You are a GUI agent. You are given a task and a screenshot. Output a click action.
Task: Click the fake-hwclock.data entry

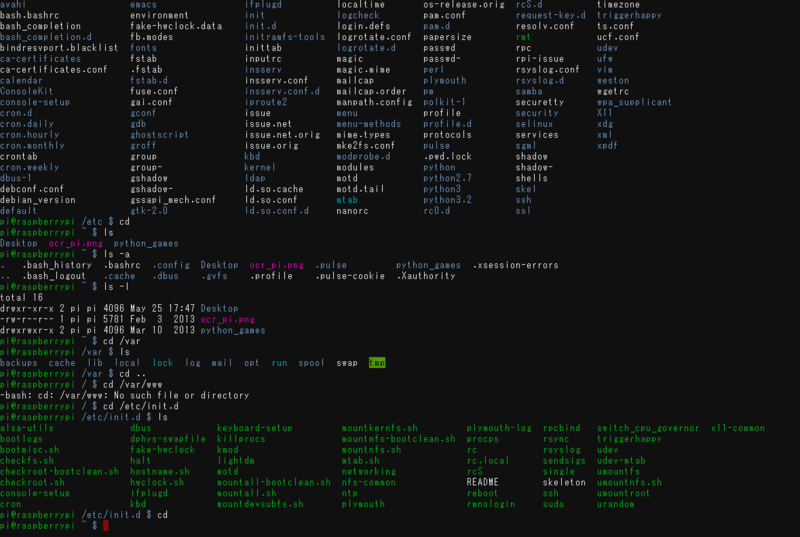click(176, 26)
